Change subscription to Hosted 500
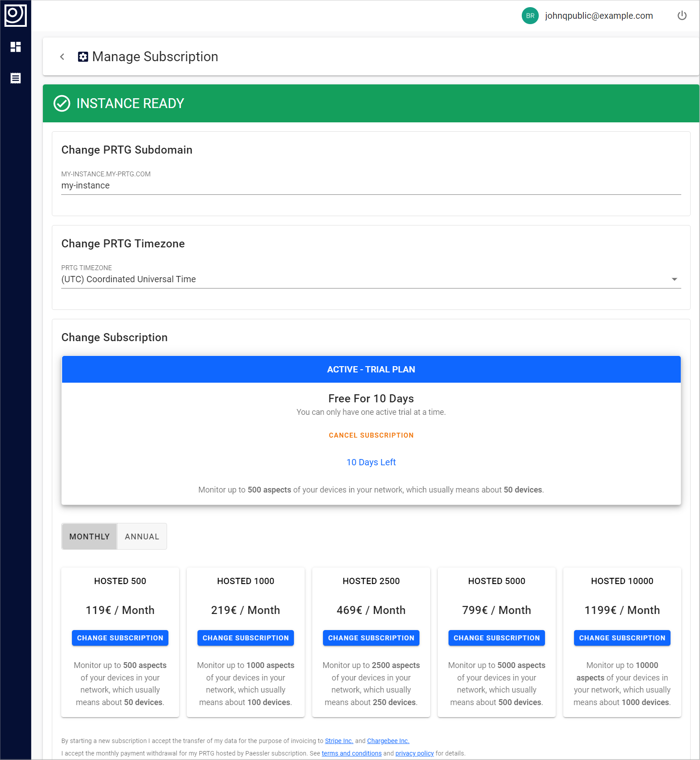The image size is (700, 760). pyautogui.click(x=120, y=638)
